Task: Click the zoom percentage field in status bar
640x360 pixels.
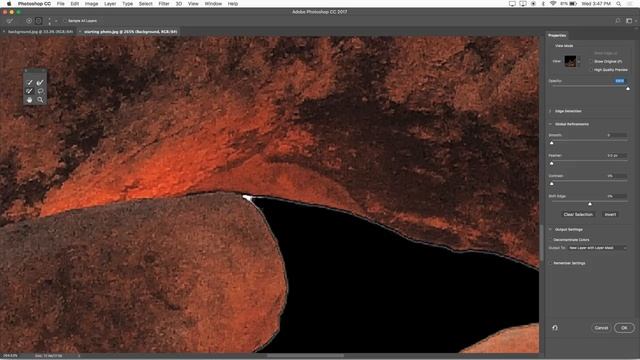Action: click(x=10, y=356)
